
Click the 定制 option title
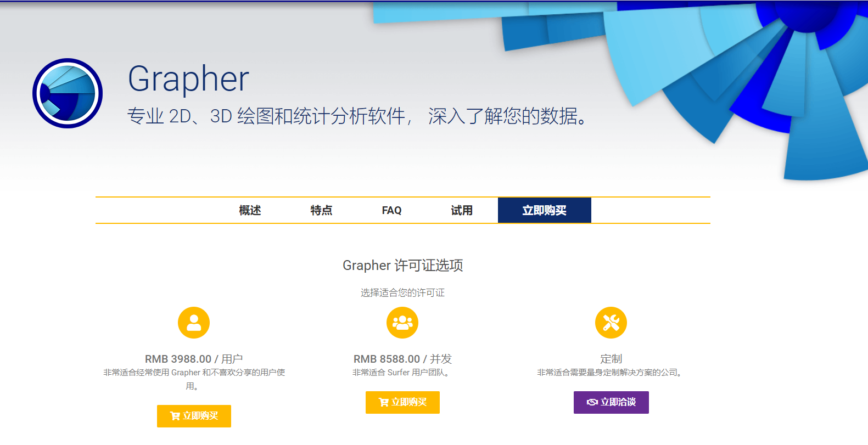tap(611, 359)
